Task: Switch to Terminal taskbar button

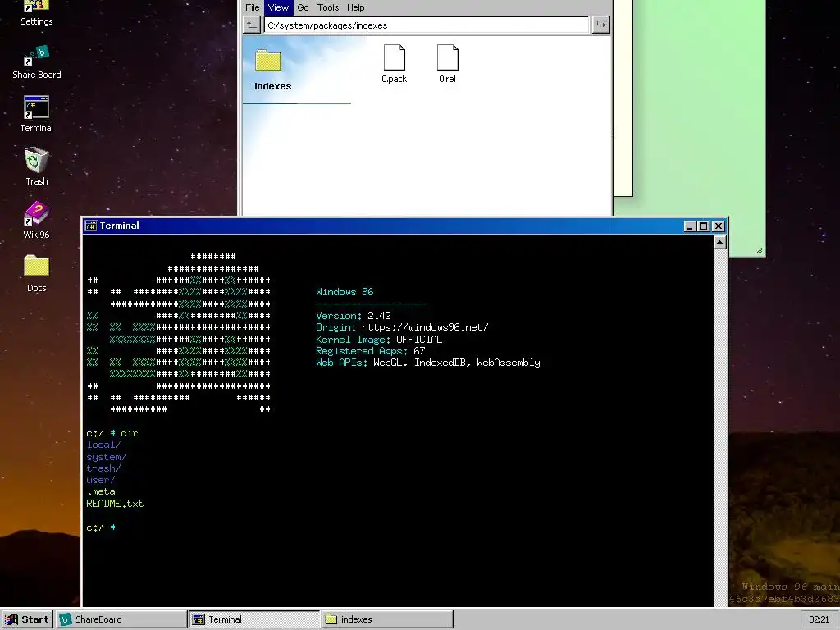Action: coord(254,619)
